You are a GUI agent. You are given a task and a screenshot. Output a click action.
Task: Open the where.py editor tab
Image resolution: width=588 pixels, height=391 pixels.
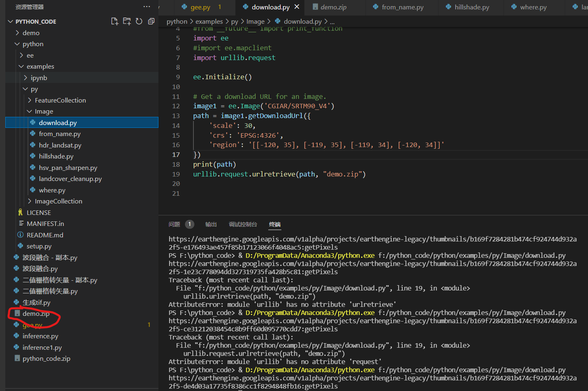[x=533, y=7]
